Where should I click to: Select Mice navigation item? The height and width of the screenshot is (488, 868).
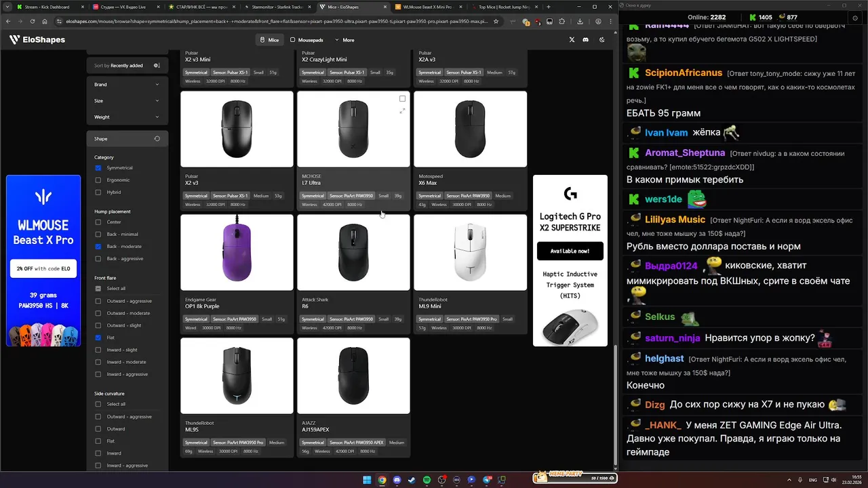coord(270,40)
